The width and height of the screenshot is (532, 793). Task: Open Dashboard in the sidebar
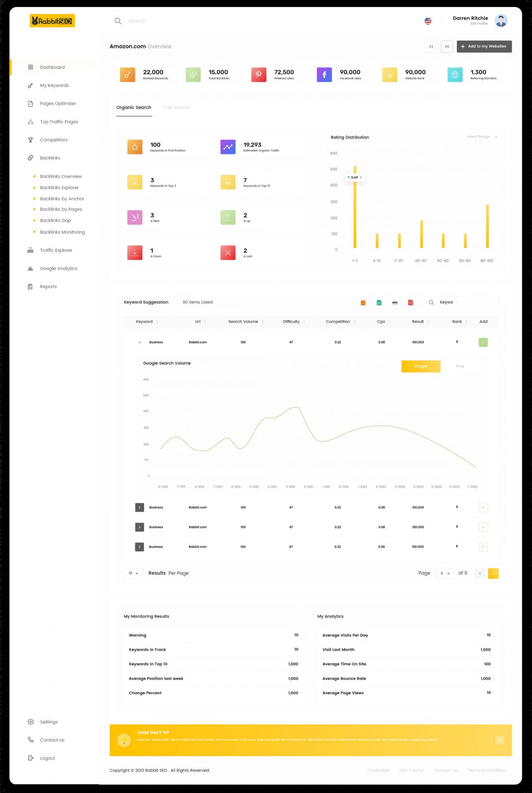pos(52,67)
